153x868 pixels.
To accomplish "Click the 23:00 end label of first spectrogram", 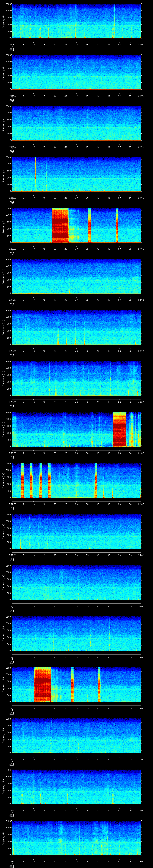I will [x=141, y=44].
